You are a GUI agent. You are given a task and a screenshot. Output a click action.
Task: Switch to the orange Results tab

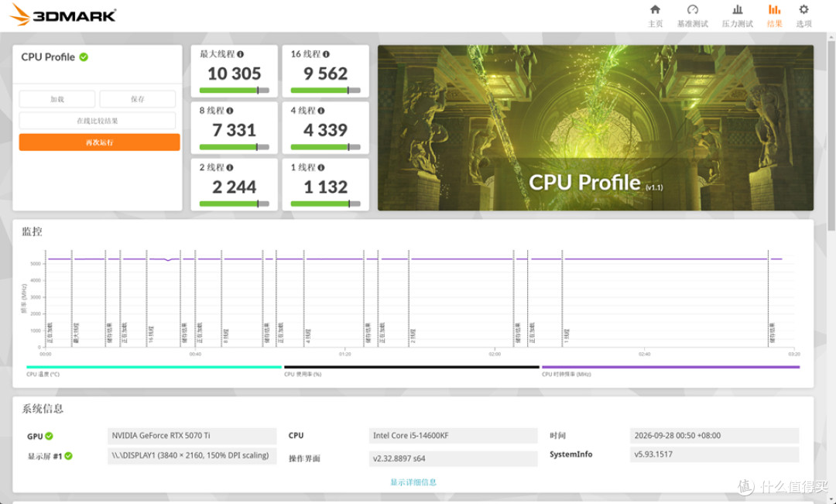[774, 15]
